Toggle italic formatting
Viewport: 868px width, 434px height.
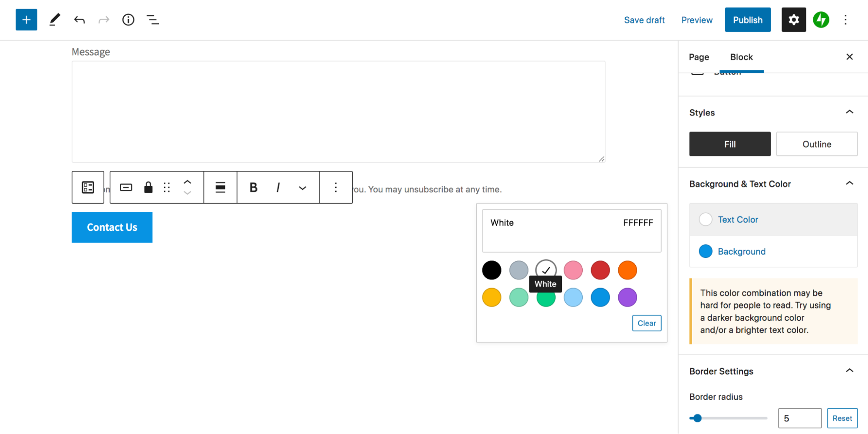pos(278,187)
